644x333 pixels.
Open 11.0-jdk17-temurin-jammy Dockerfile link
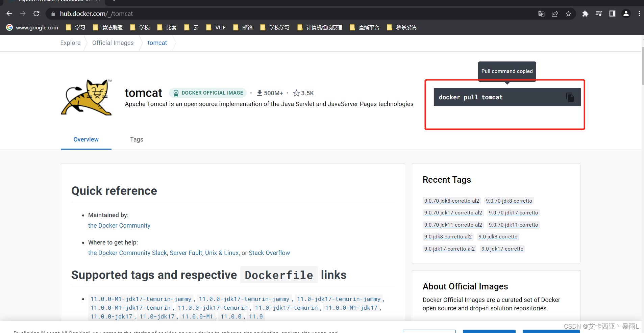click(339, 299)
